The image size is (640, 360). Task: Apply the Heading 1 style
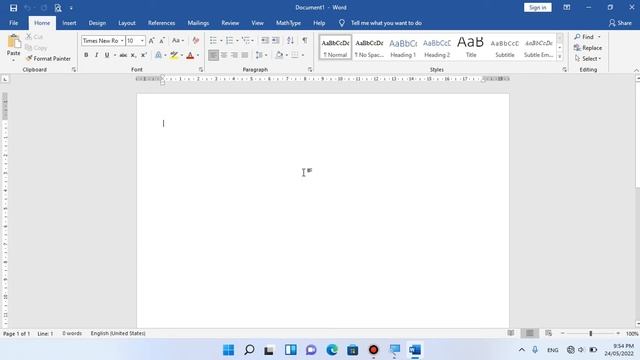click(x=403, y=48)
